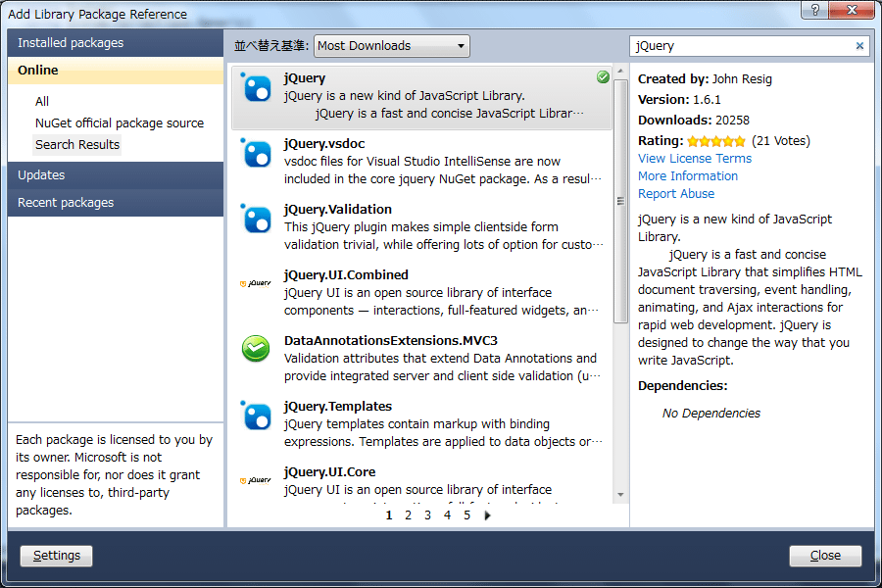Open More Information link
Screen dimensions: 882x588
point(687,176)
